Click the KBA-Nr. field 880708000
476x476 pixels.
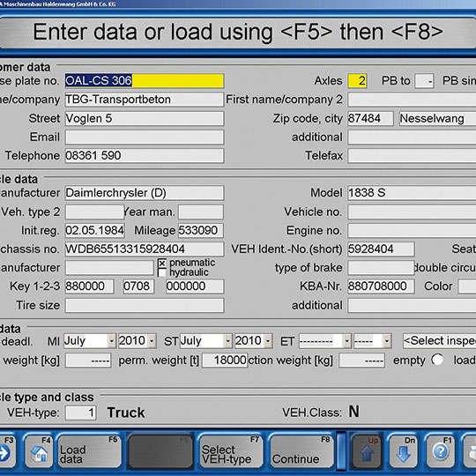[382, 286]
